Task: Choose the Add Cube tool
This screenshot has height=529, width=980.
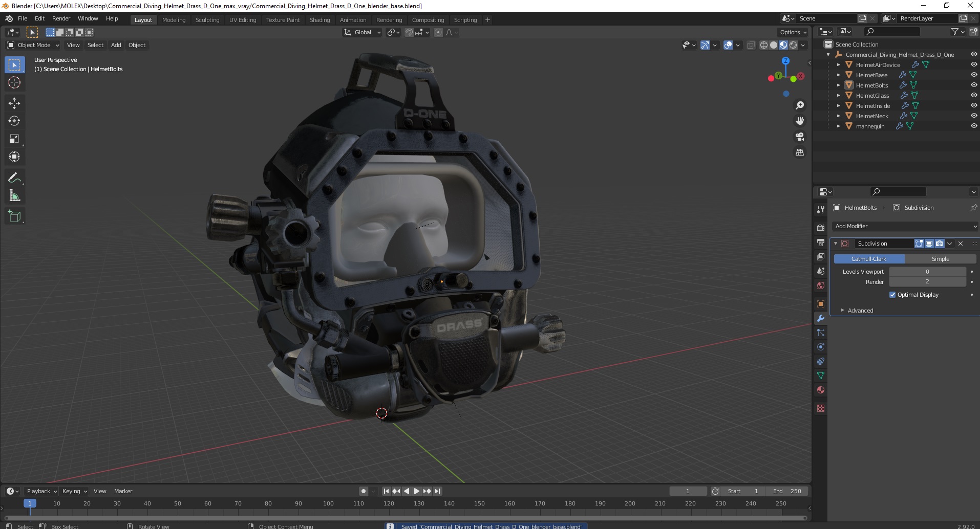Action: click(x=14, y=216)
